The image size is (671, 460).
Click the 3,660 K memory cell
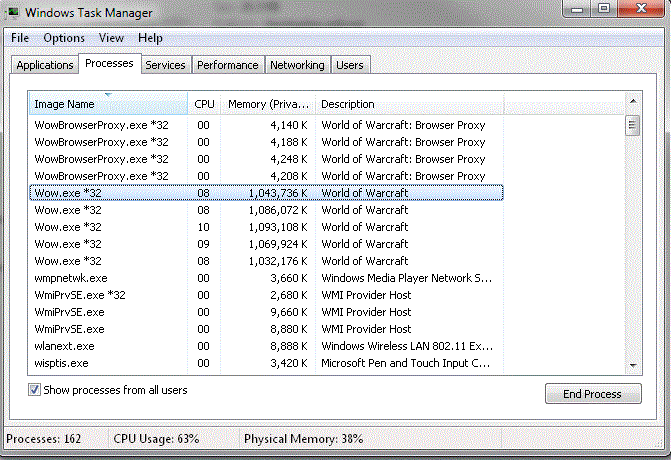tap(289, 278)
